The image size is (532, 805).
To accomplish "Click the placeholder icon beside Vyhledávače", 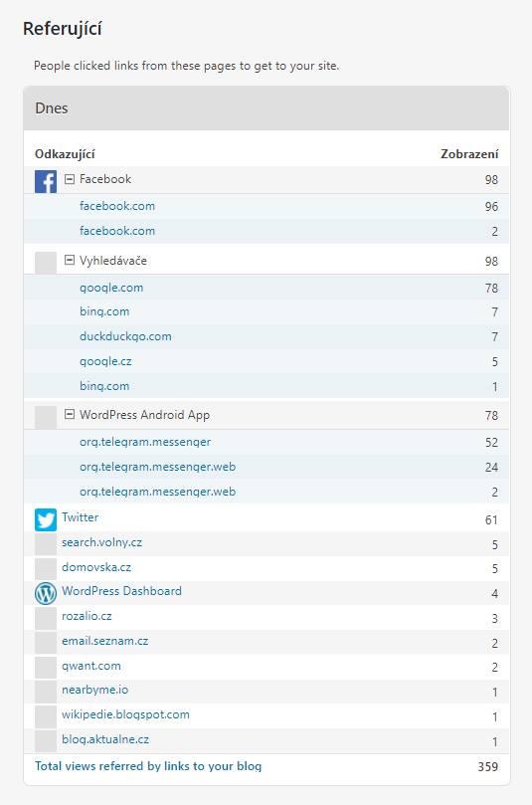I will pyautogui.click(x=46, y=263).
